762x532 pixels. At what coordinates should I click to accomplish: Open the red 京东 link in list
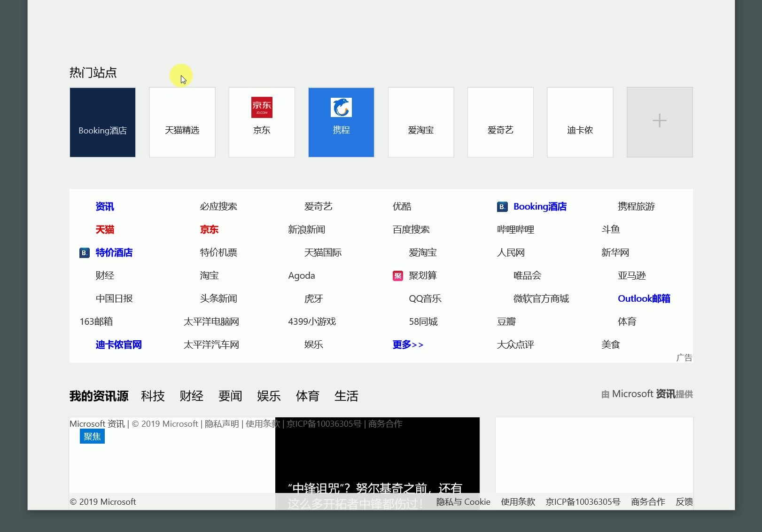209,229
